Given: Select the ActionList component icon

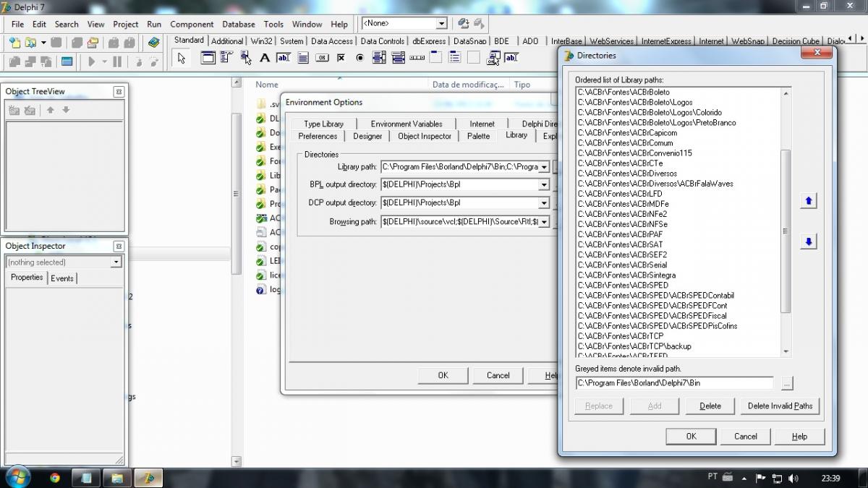Looking at the screenshot, I should [494, 58].
